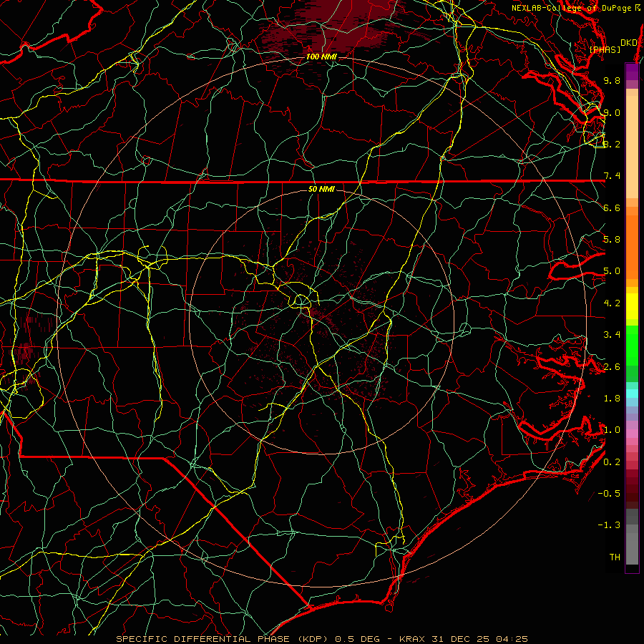Click the 7.4 scale value

tap(612, 176)
